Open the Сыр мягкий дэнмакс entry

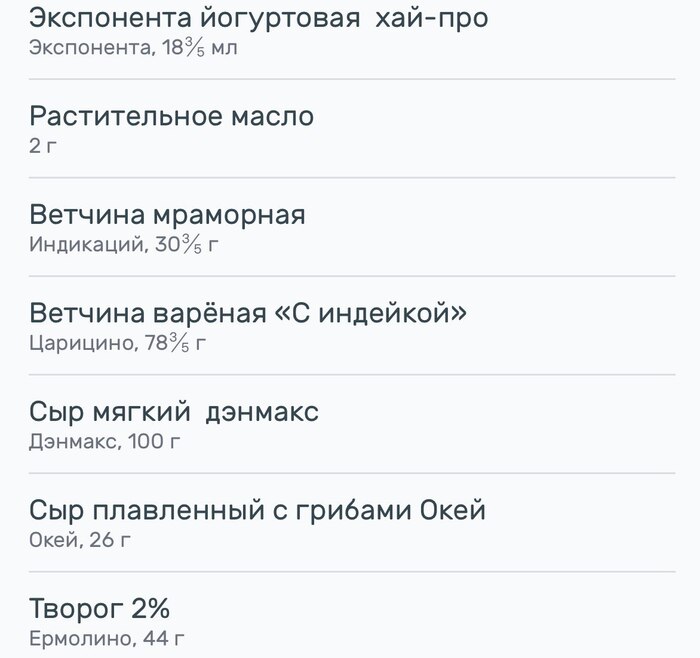pos(352,424)
